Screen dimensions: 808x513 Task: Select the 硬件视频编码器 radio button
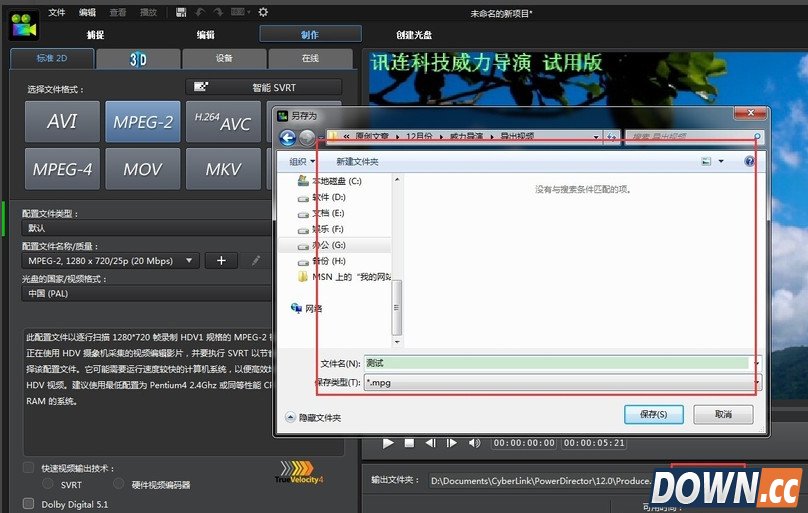119,484
